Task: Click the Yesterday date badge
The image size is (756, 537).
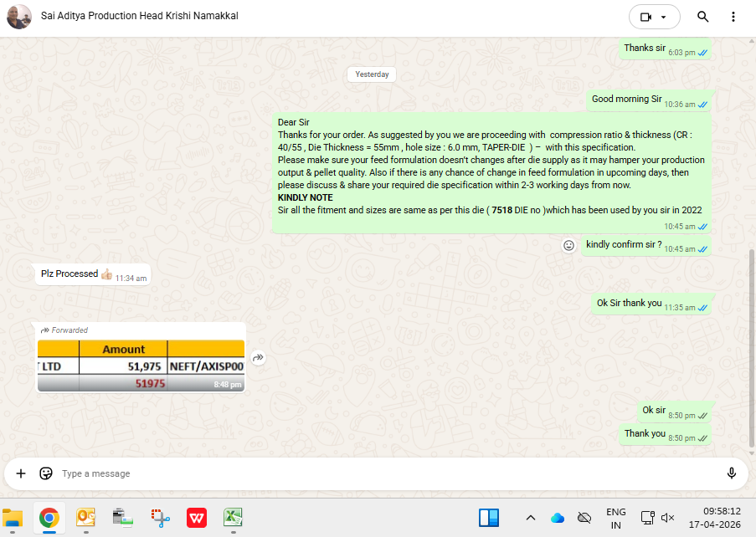Action: tap(372, 74)
